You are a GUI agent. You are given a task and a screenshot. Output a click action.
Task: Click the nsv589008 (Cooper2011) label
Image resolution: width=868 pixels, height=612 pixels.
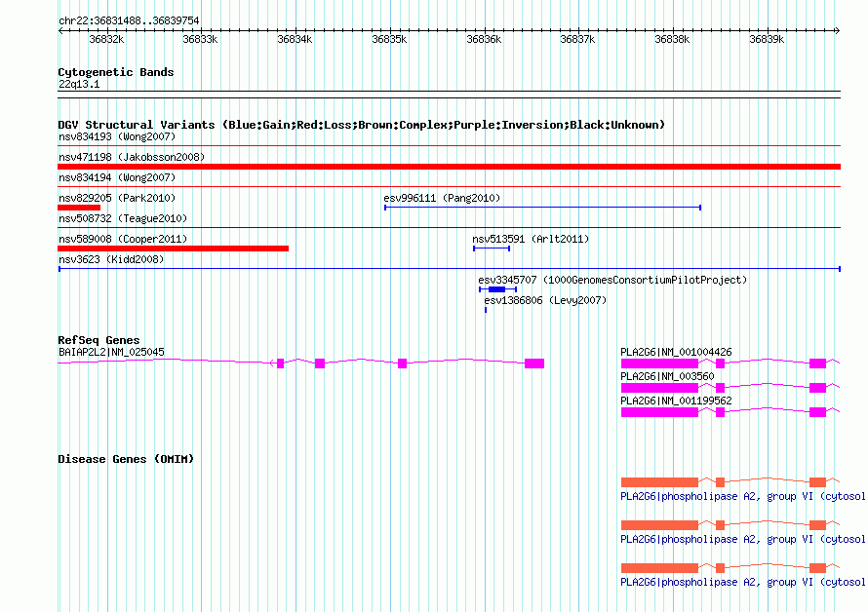(123, 239)
